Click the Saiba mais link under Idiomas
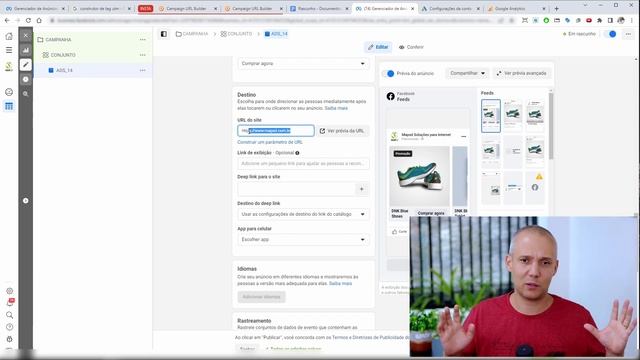The image size is (640, 360). click(x=340, y=283)
